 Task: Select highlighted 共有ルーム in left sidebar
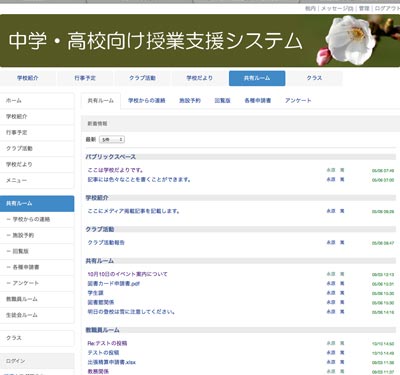(37, 204)
